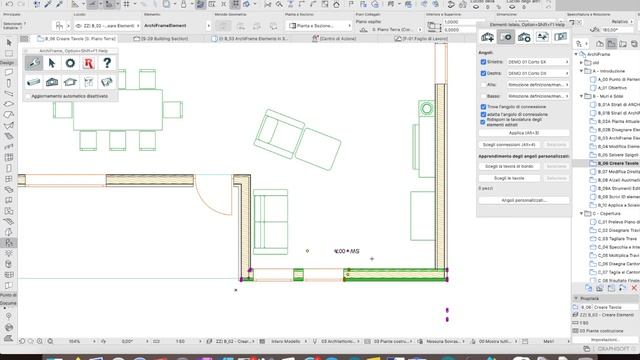Check the Alto checkbox
This screenshot has width=640, height=360.
point(483,85)
